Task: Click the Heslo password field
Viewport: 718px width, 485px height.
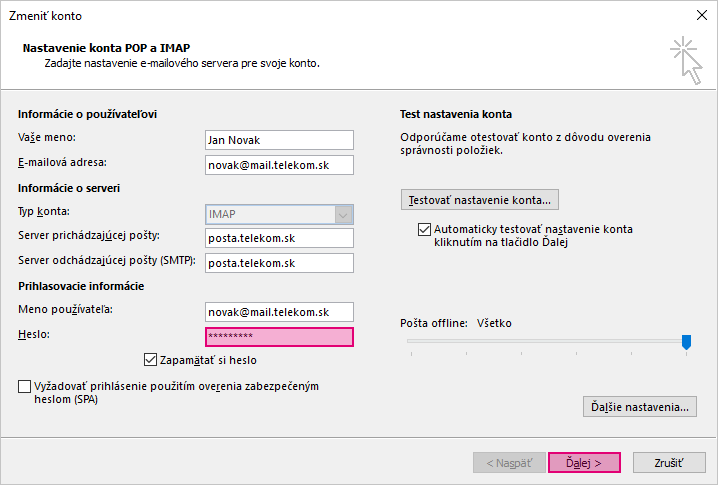Action: (x=279, y=337)
